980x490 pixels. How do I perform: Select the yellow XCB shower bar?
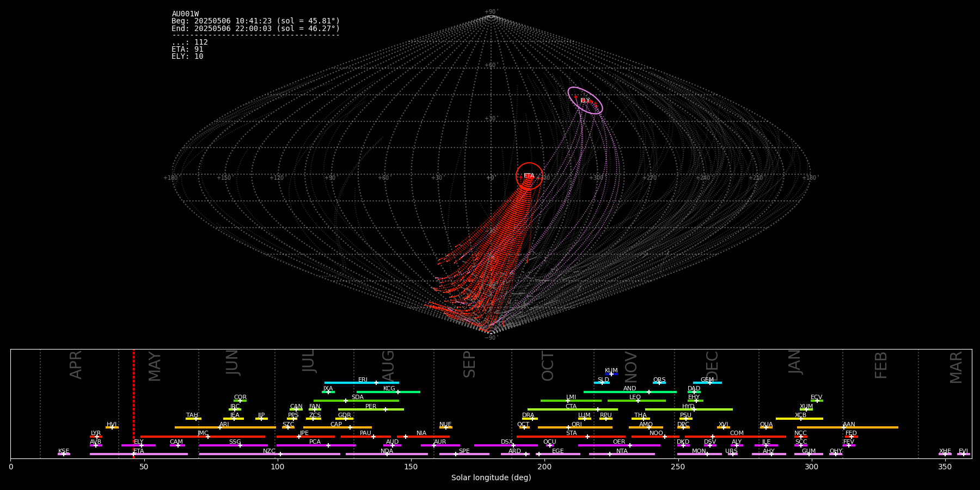pos(799,419)
